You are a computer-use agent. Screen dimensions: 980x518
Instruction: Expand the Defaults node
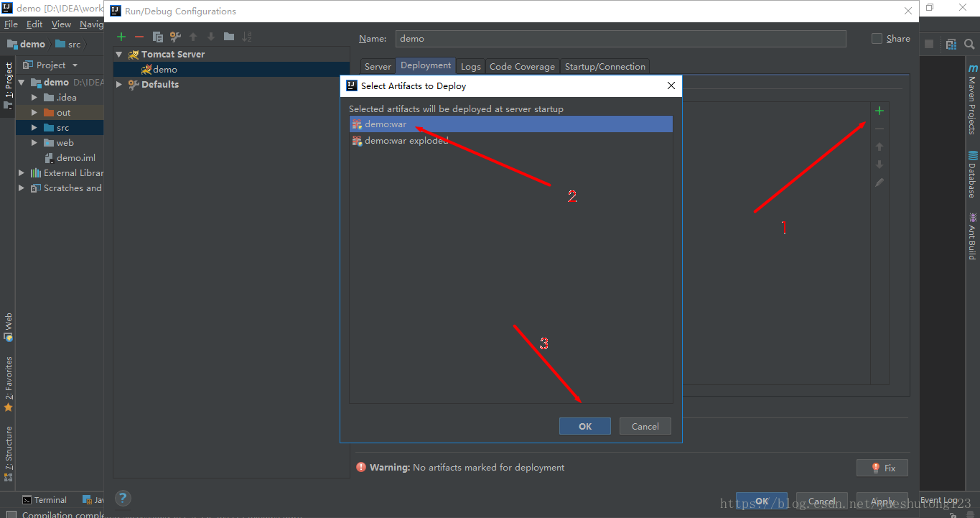[x=119, y=85]
